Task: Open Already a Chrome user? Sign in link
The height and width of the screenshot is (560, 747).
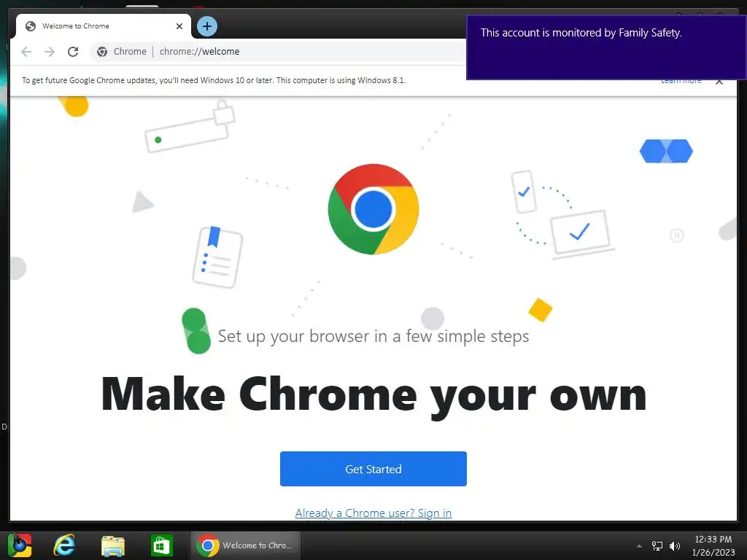Action: tap(373, 513)
